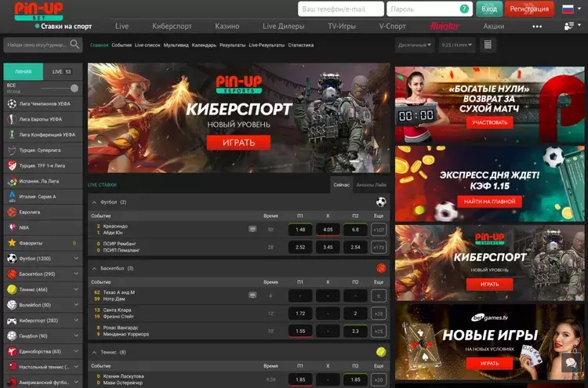Click the phone/e-mail input field

pos(341,9)
